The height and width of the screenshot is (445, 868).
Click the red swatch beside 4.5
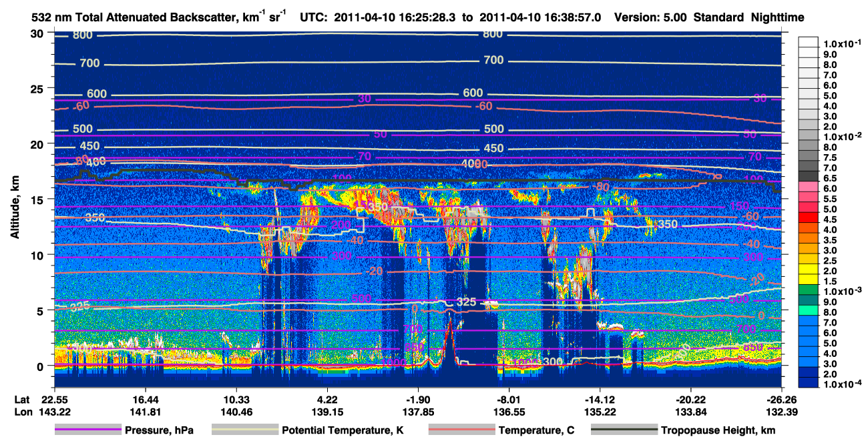[x=809, y=217]
